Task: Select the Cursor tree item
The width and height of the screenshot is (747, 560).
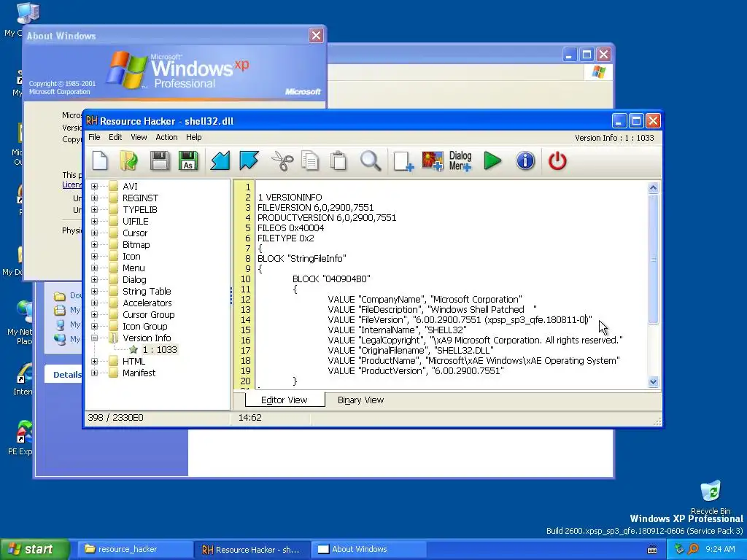Action: tap(135, 233)
